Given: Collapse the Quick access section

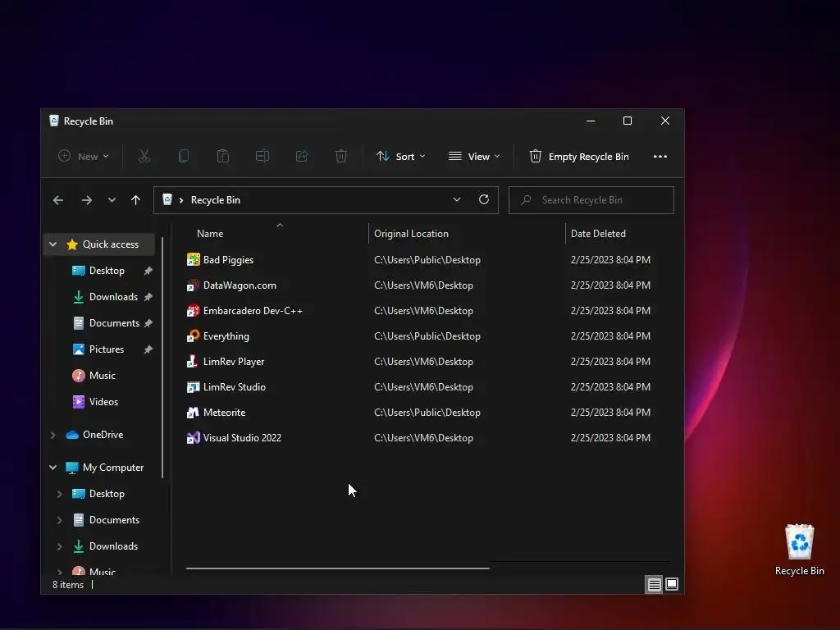Looking at the screenshot, I should pyautogui.click(x=53, y=244).
